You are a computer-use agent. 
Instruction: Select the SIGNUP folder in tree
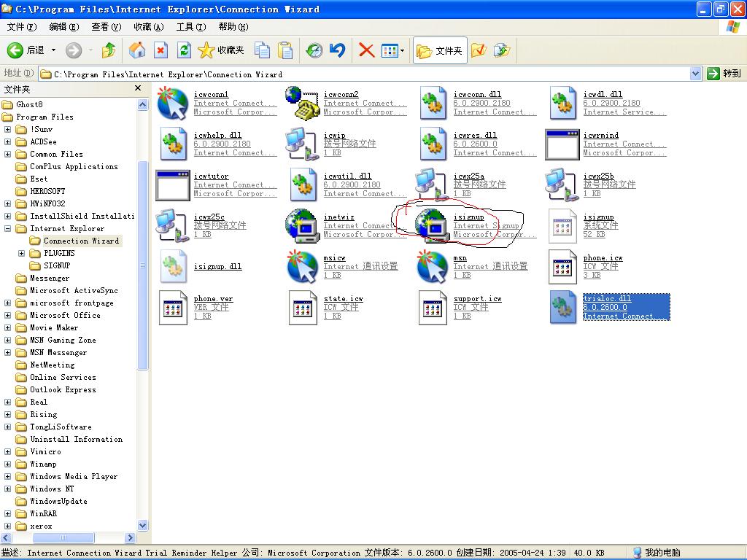coord(57,265)
